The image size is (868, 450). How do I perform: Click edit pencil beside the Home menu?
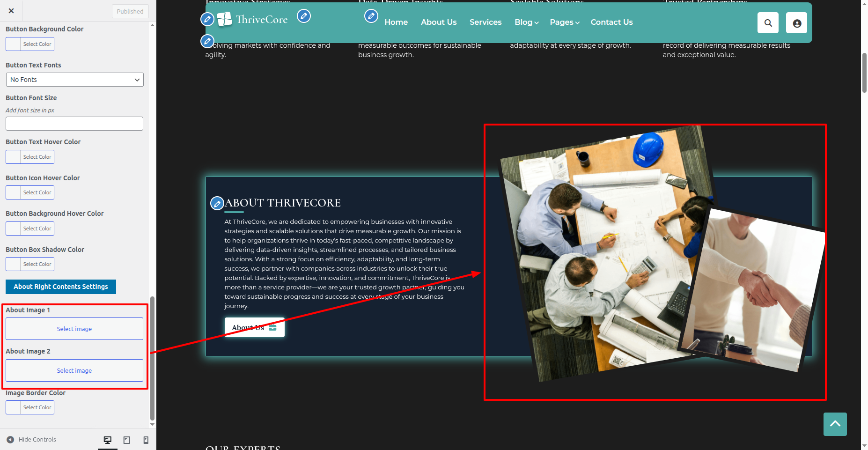[x=371, y=16]
